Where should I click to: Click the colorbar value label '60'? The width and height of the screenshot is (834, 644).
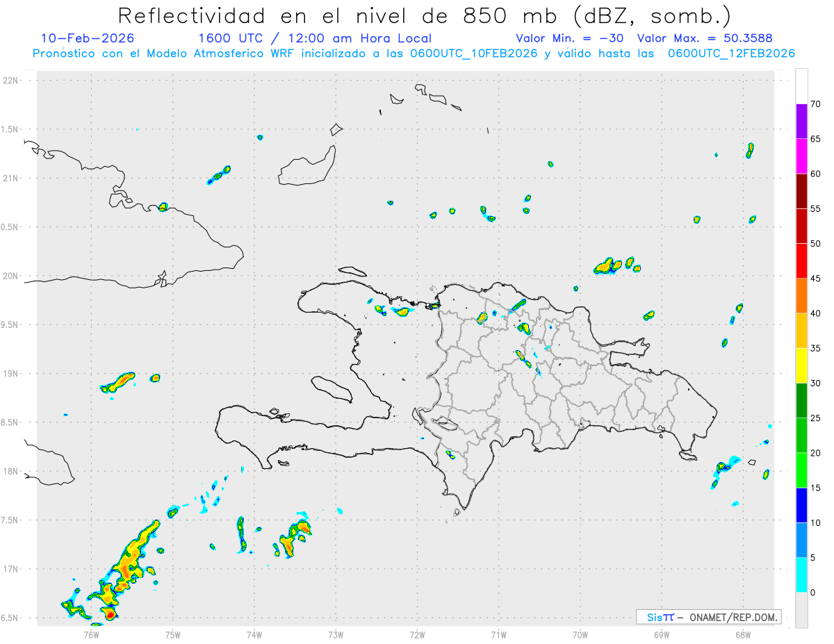(x=816, y=174)
